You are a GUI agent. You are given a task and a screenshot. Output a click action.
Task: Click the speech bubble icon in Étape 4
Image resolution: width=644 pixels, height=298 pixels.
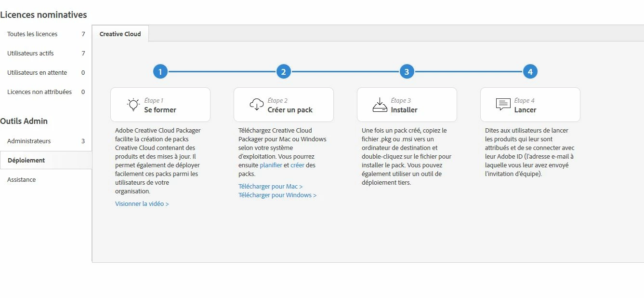tap(503, 105)
